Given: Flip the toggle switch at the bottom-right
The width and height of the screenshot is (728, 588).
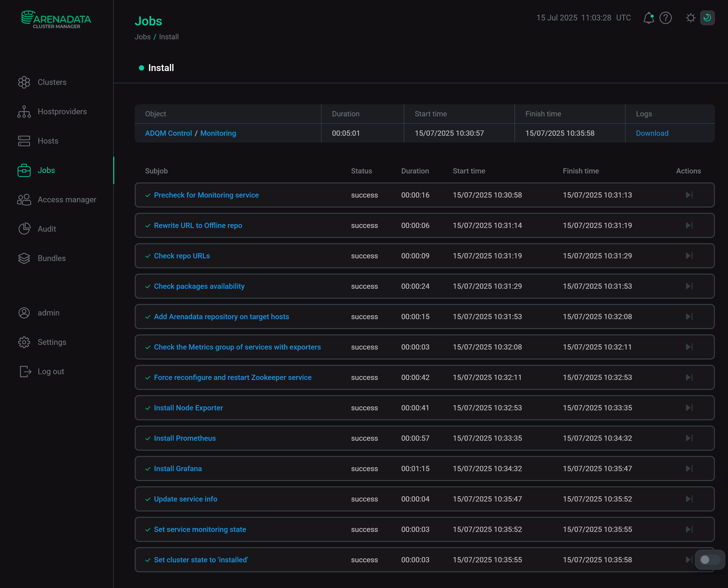Looking at the screenshot, I should pos(709,560).
